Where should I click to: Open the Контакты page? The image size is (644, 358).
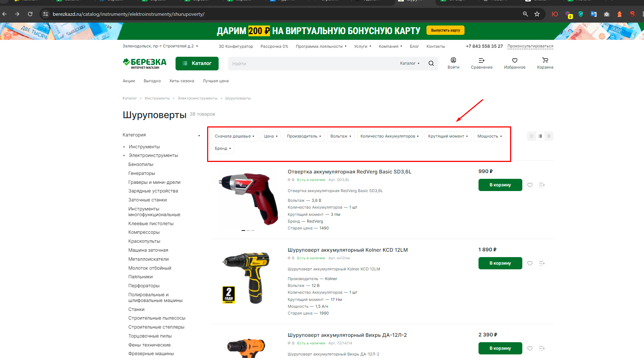(435, 46)
